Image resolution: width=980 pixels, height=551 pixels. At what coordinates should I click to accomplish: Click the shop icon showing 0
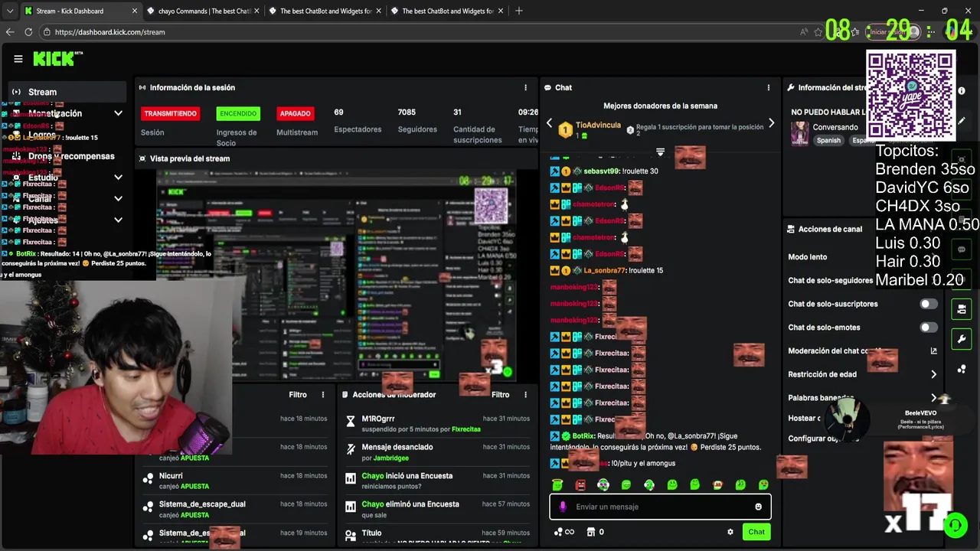point(595,532)
